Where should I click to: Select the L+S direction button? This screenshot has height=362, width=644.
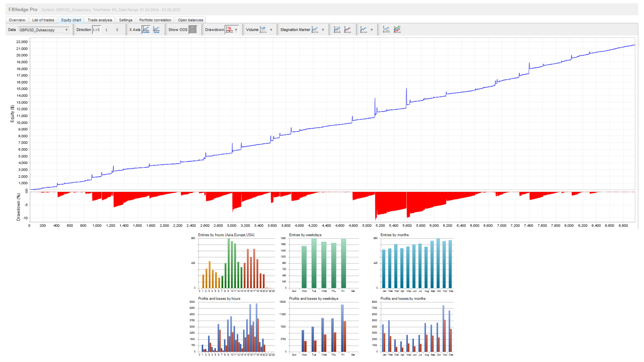[x=97, y=29]
